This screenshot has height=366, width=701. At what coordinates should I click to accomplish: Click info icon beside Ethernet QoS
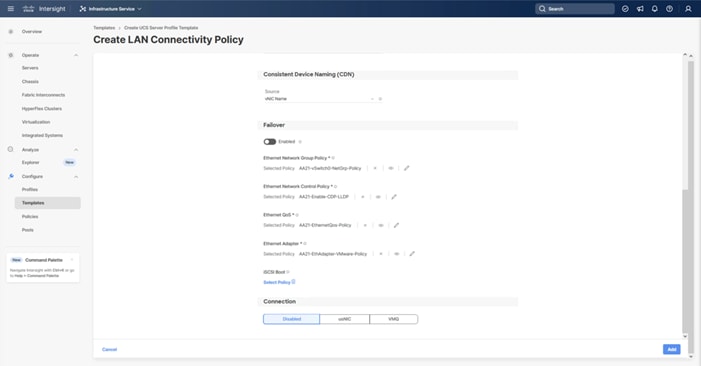(x=297, y=215)
